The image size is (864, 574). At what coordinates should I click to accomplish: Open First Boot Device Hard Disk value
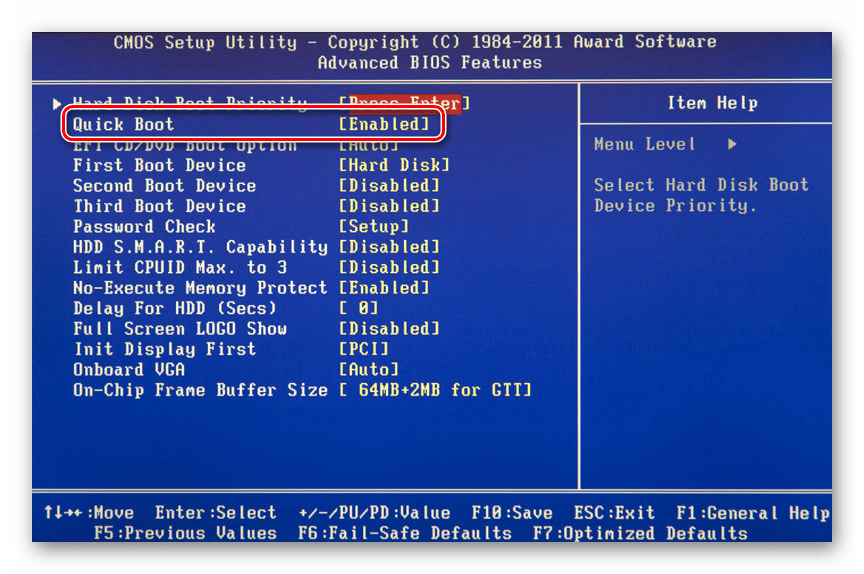tap(394, 165)
